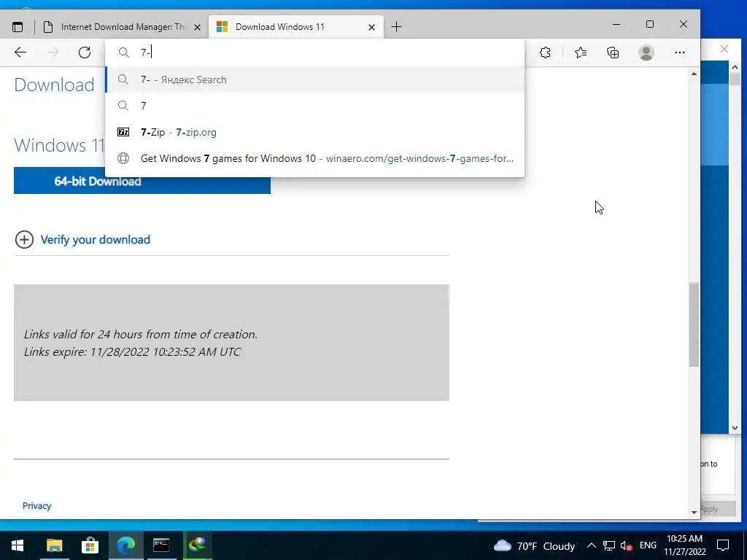Open the network status tray icon
This screenshot has width=747, height=560.
[609, 545]
